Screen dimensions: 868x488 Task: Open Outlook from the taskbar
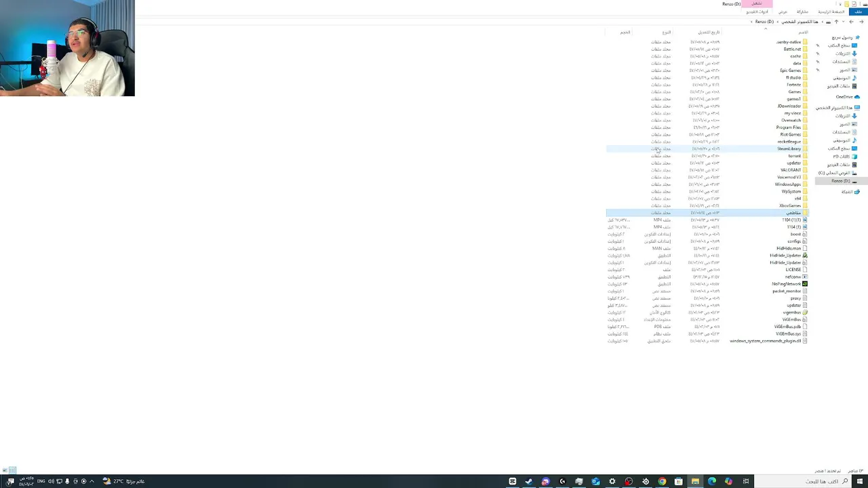(x=595, y=481)
